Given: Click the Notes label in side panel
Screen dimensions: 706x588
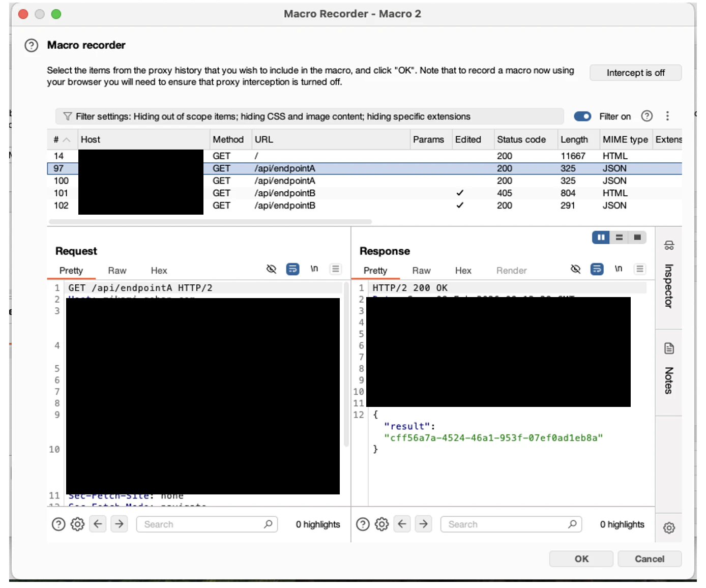Looking at the screenshot, I should [x=669, y=380].
